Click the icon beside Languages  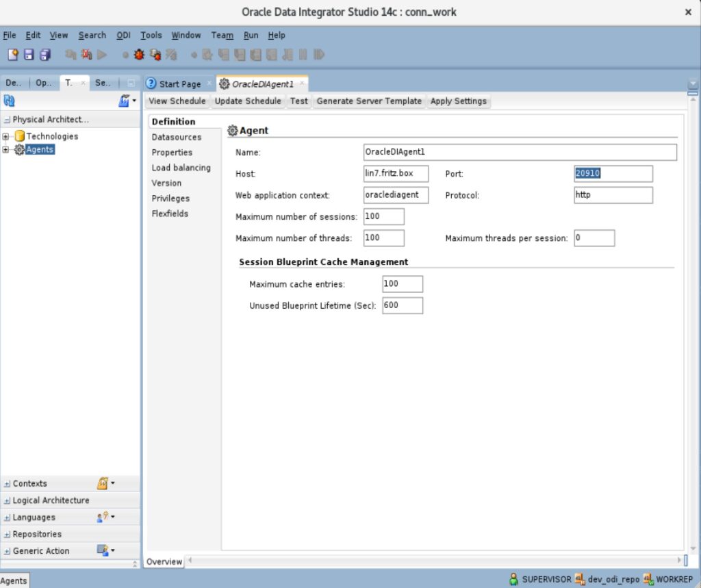[x=103, y=517]
